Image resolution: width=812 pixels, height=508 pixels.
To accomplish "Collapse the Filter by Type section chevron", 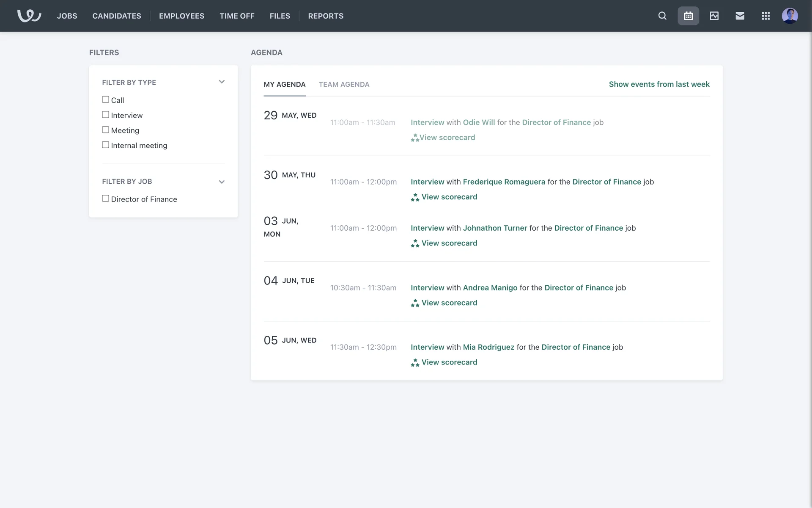I will [x=222, y=82].
